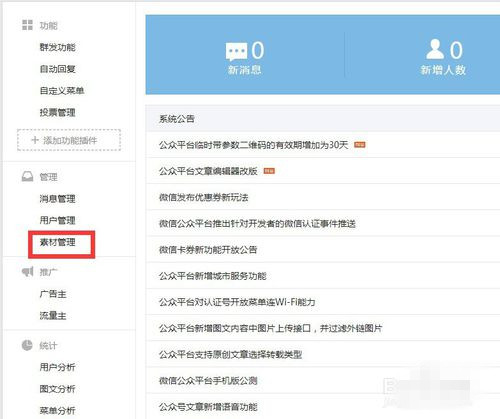
Task: Click the 功能 section label
Action: (x=48, y=26)
